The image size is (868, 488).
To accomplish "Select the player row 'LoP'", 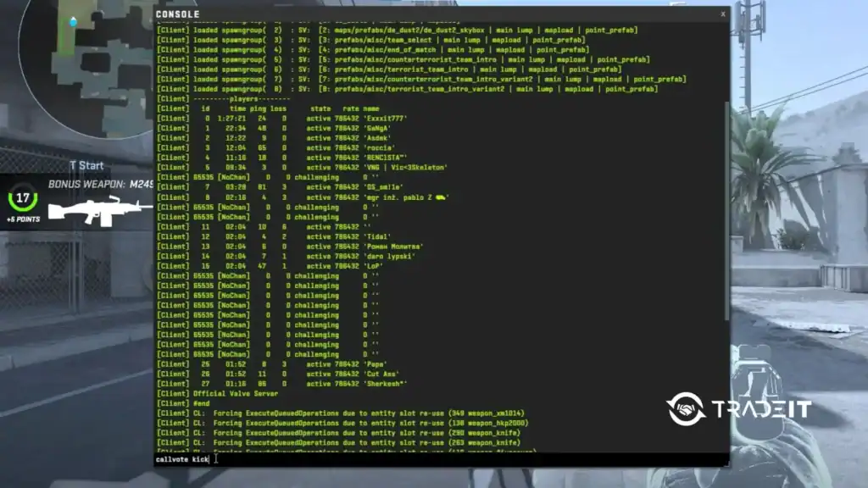I will (270, 266).
